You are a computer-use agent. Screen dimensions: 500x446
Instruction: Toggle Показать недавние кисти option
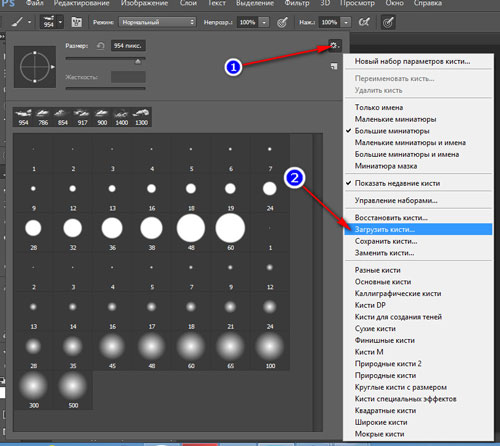pyautogui.click(x=418, y=183)
